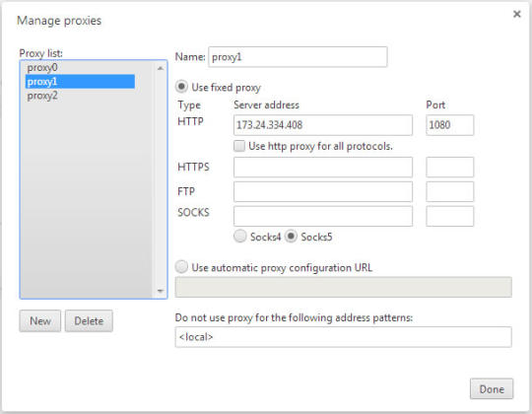532x414 pixels.
Task: Click the HTTP server address field
Action: 323,125
